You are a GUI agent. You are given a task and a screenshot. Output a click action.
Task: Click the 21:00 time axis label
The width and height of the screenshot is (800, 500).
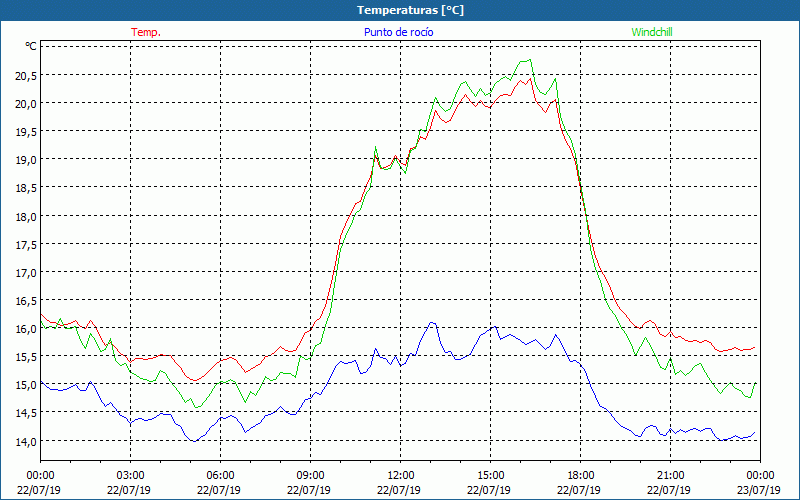tap(670, 476)
